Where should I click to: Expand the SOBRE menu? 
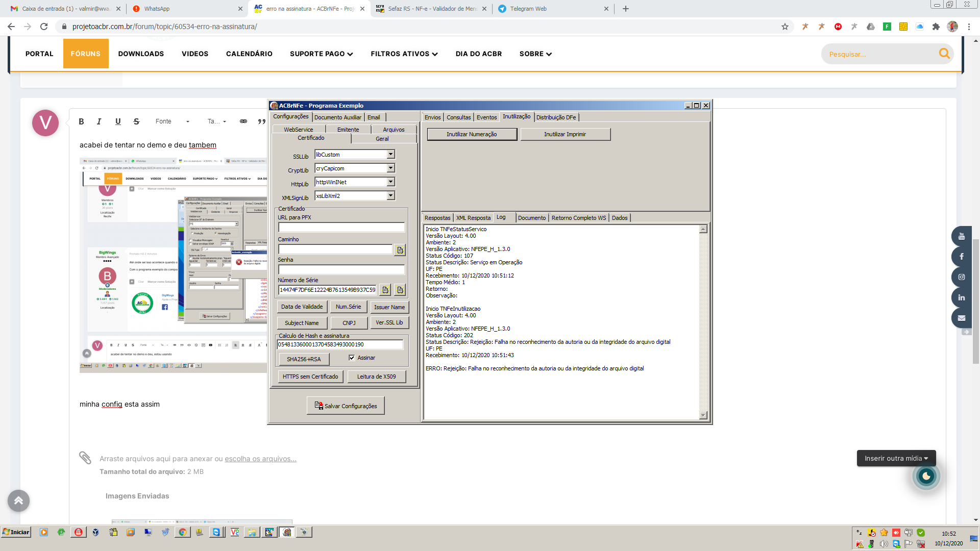click(x=535, y=54)
